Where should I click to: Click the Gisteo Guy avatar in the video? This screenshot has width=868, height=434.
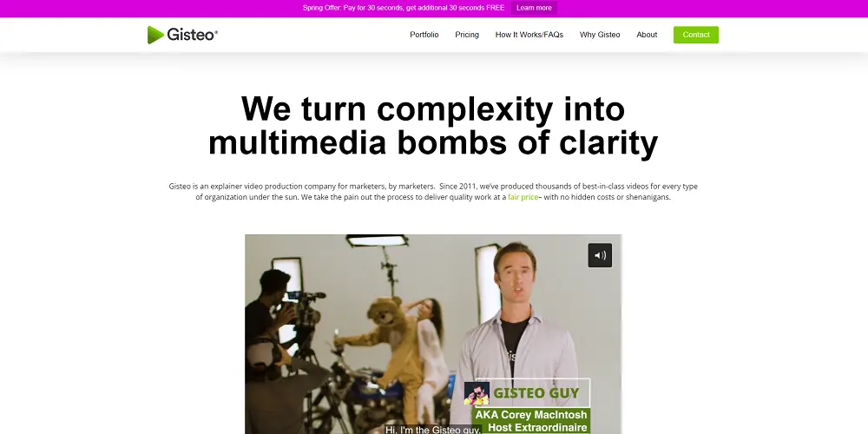tap(477, 393)
